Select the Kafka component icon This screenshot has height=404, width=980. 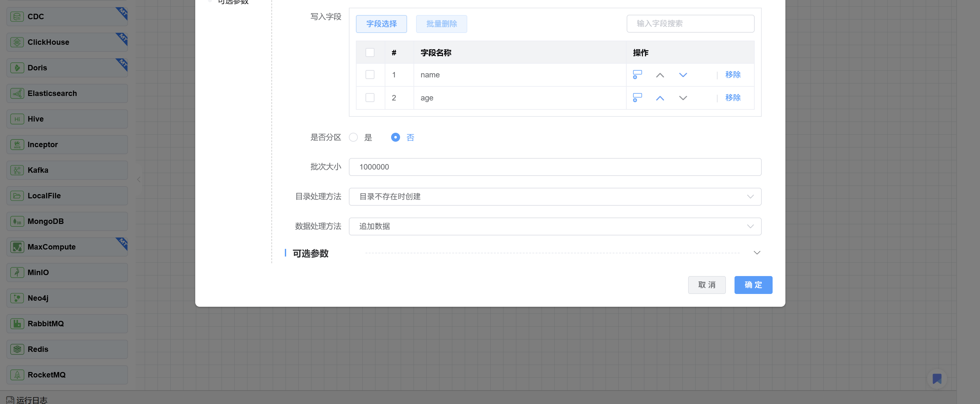pos(17,170)
